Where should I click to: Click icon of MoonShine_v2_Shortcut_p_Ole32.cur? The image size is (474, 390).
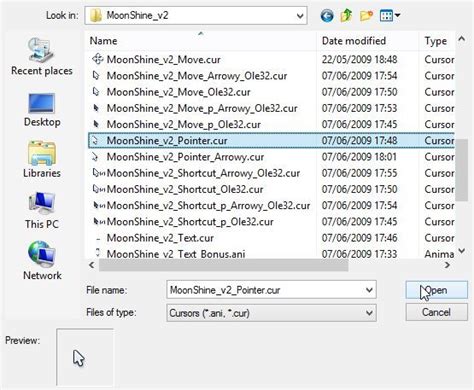99,222
